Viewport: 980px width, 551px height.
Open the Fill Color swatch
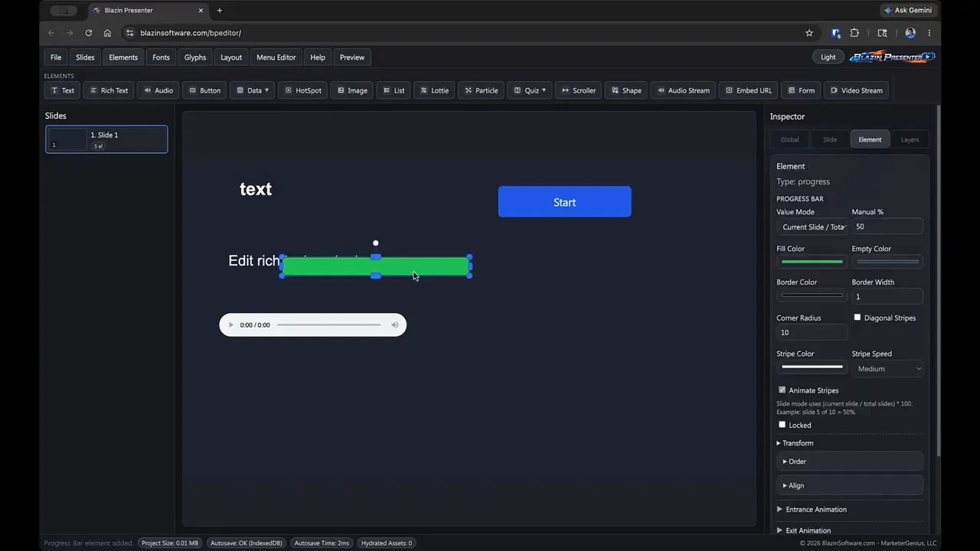[x=812, y=262]
